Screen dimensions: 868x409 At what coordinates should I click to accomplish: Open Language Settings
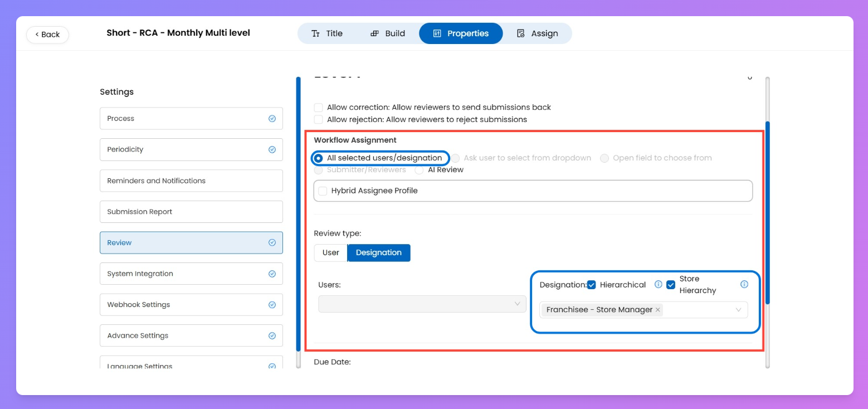pyautogui.click(x=191, y=362)
